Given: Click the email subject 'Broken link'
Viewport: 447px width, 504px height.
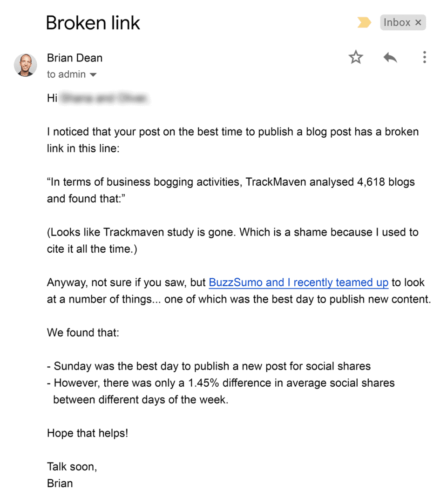Looking at the screenshot, I should coord(93,22).
